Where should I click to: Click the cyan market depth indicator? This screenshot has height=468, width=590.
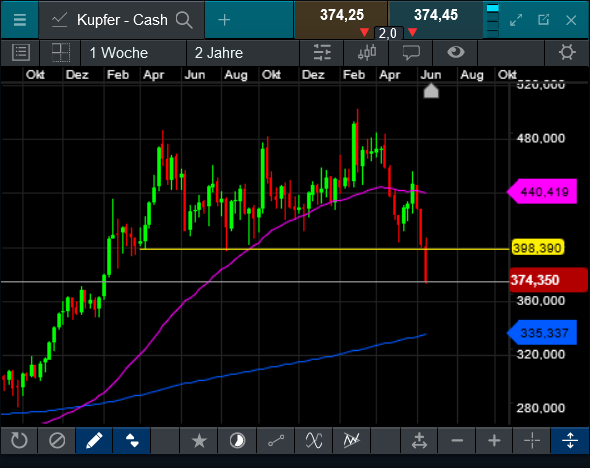coord(493,20)
